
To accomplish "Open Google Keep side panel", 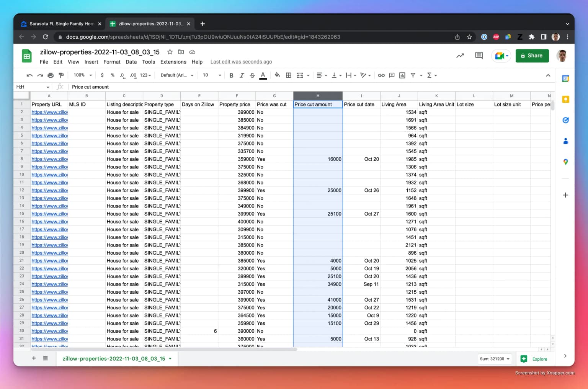I will (x=565, y=100).
